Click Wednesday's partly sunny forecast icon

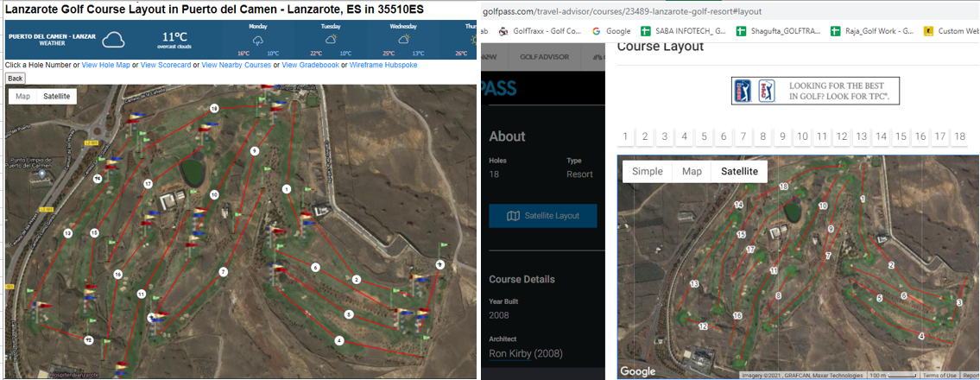point(404,40)
